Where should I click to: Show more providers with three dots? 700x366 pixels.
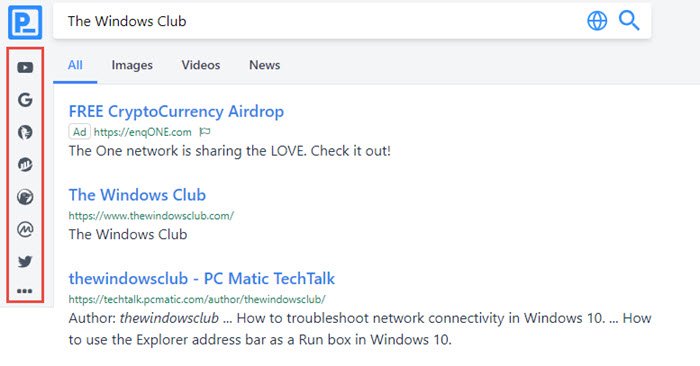pos(25,291)
